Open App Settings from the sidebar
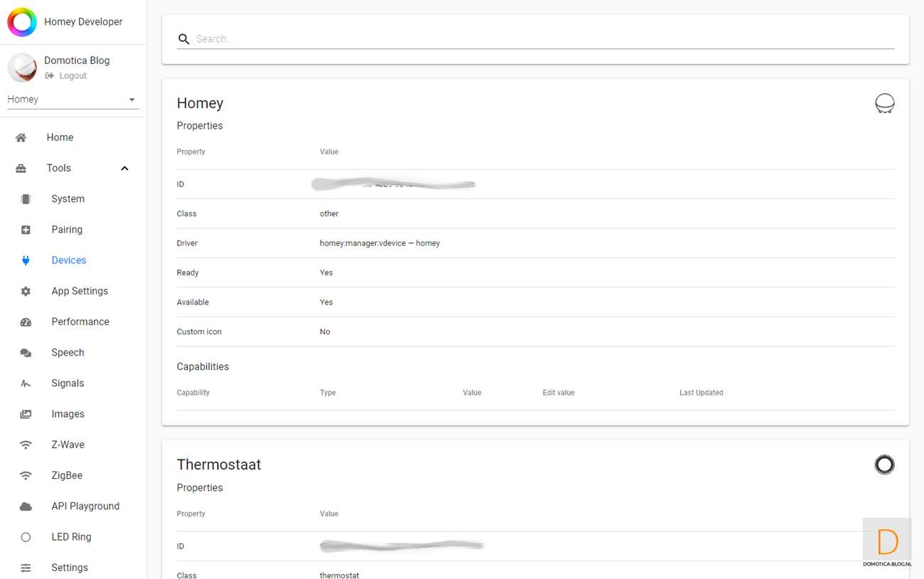 (x=80, y=291)
